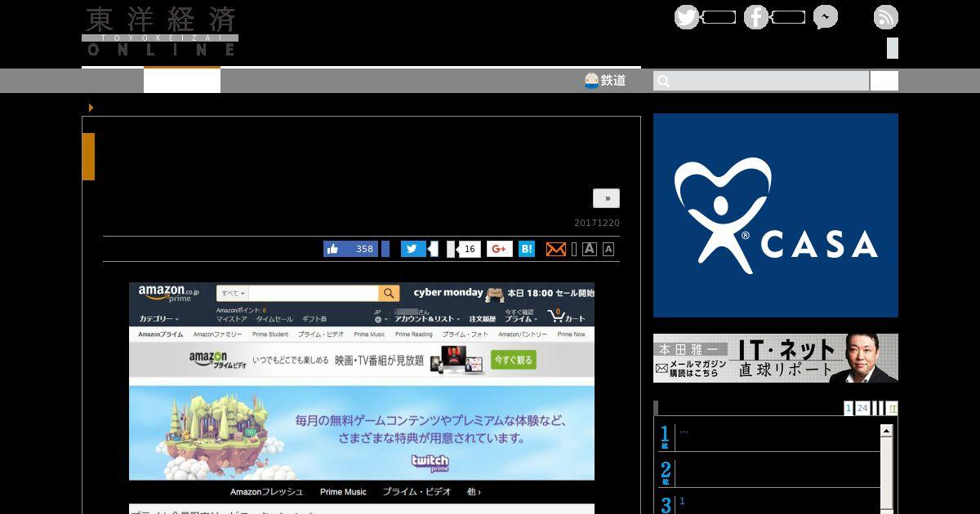Send the article by orange mail icon
Viewport: 980px width, 514px height.
tap(556, 249)
